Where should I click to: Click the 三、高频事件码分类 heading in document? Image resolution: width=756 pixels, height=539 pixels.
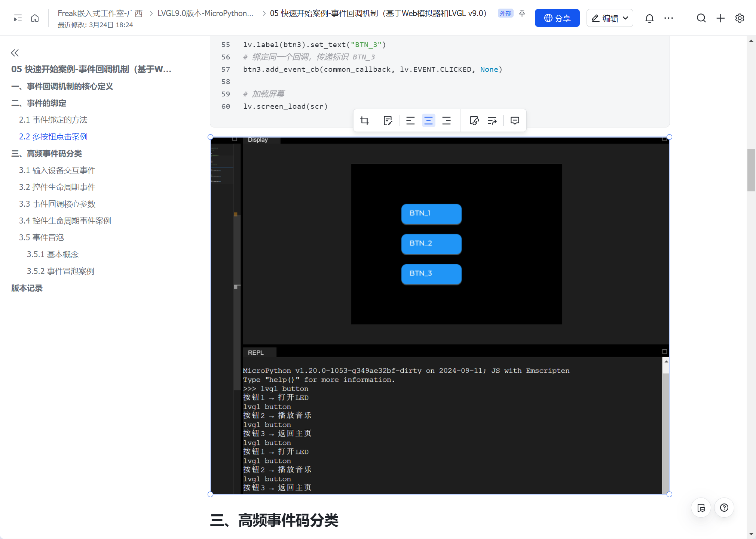tap(274, 520)
